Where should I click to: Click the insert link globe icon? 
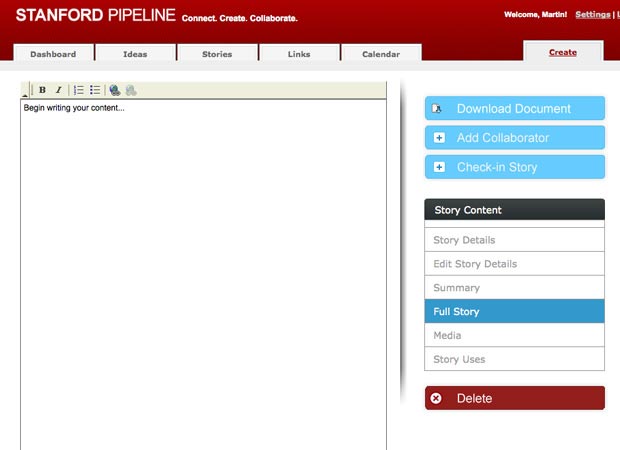point(115,90)
